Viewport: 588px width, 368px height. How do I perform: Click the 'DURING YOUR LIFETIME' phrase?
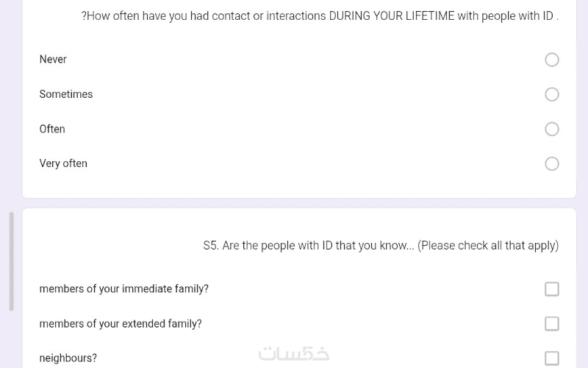pyautogui.click(x=392, y=15)
